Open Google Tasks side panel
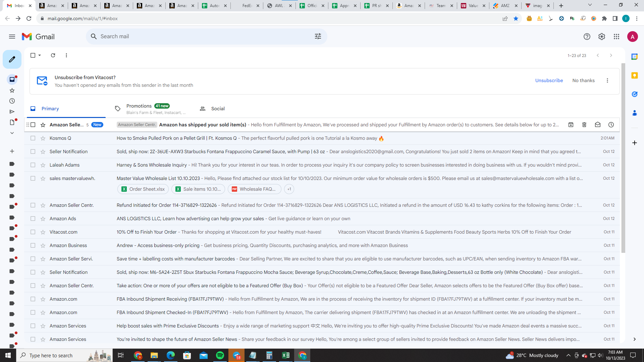644x362 pixels. point(635,94)
